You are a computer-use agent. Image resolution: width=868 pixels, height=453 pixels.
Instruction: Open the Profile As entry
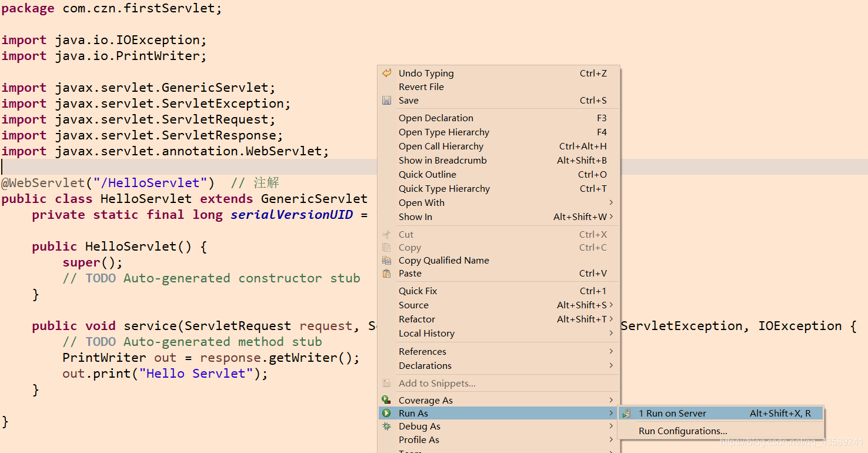point(499,440)
